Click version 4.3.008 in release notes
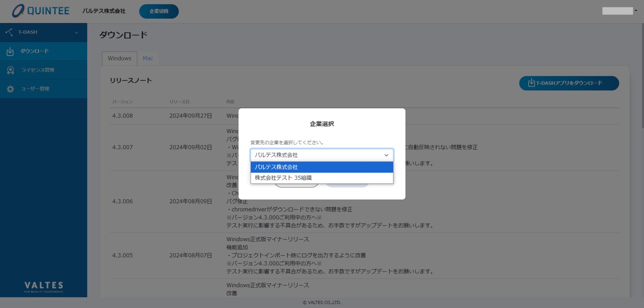Screen dimensions: 644x308 coord(122,116)
